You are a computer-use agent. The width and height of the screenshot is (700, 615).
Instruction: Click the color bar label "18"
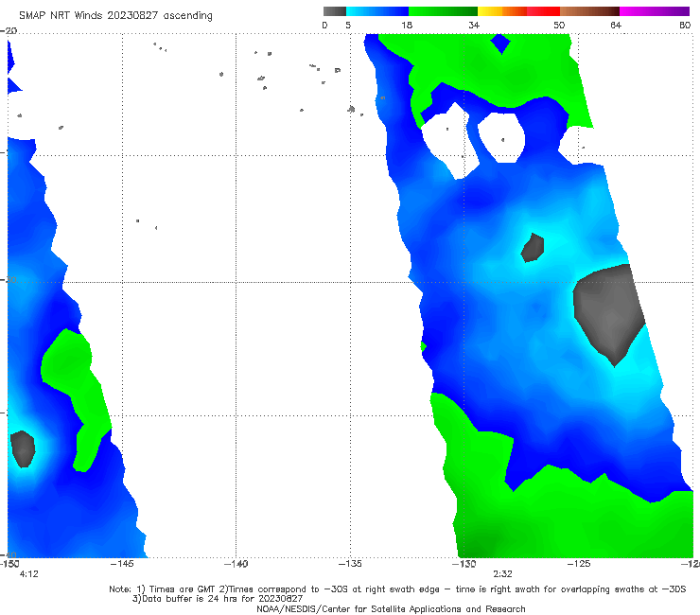(x=407, y=25)
